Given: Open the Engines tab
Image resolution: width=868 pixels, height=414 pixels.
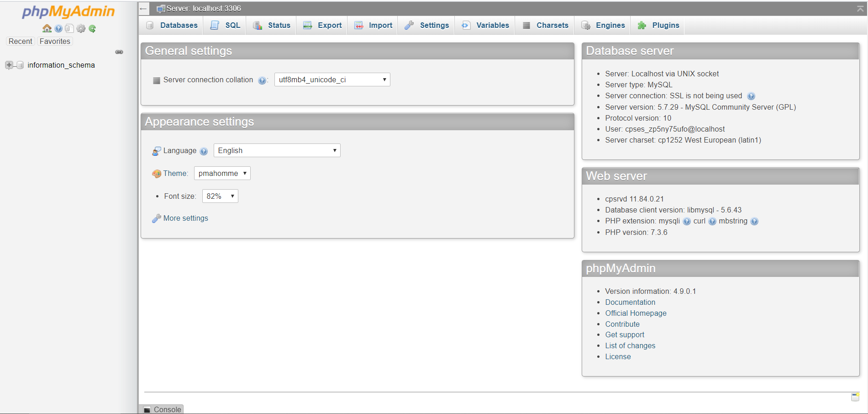Looking at the screenshot, I should (603, 26).
